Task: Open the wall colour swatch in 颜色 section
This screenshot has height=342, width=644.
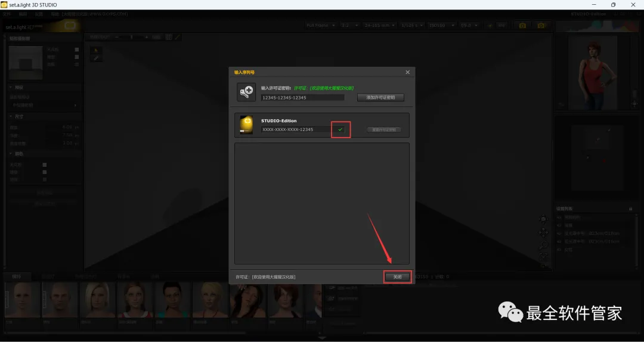Action: click(45, 172)
